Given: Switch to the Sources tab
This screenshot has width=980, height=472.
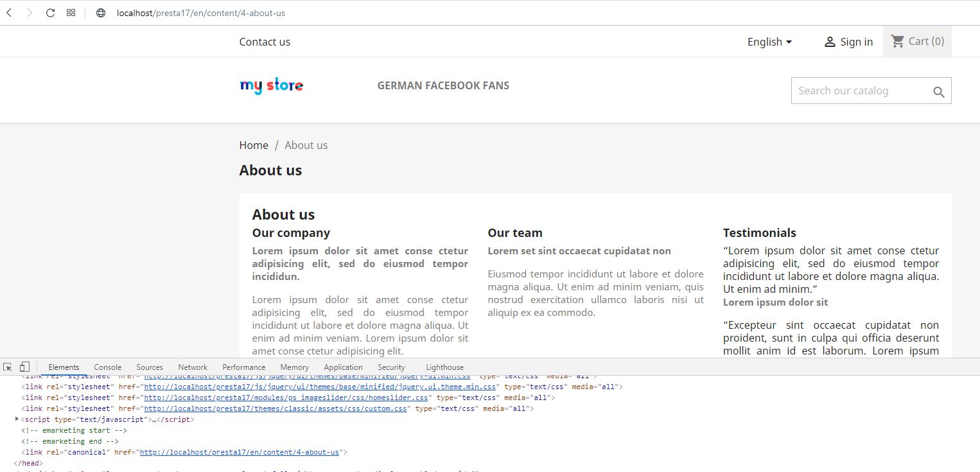Looking at the screenshot, I should click(150, 367).
